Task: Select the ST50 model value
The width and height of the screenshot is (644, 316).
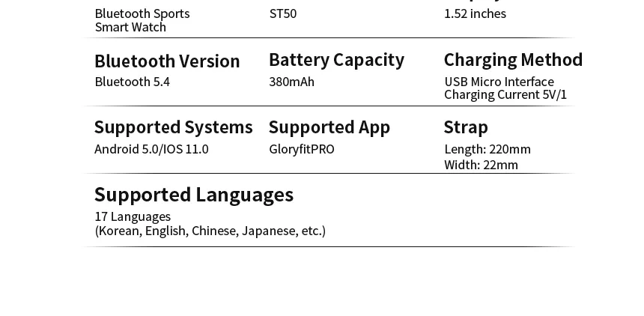Action: [283, 13]
